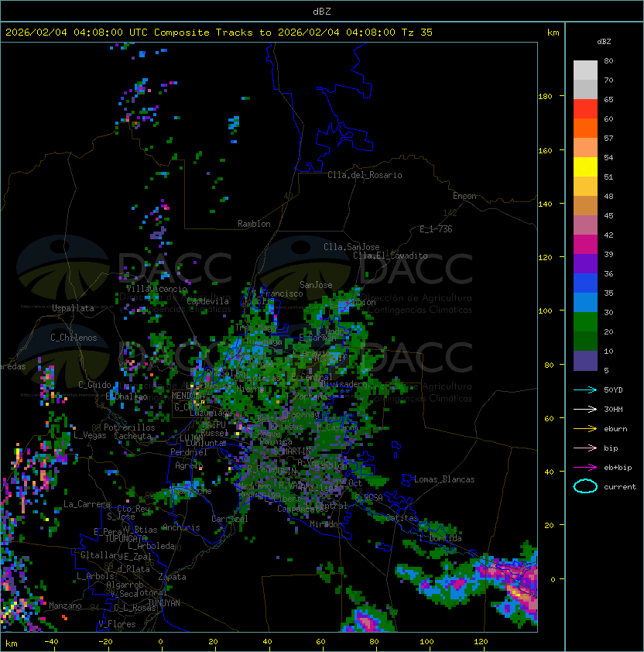The height and width of the screenshot is (652, 644).
Task: Click the 'L_Vegas' map label
Action: click(90, 435)
